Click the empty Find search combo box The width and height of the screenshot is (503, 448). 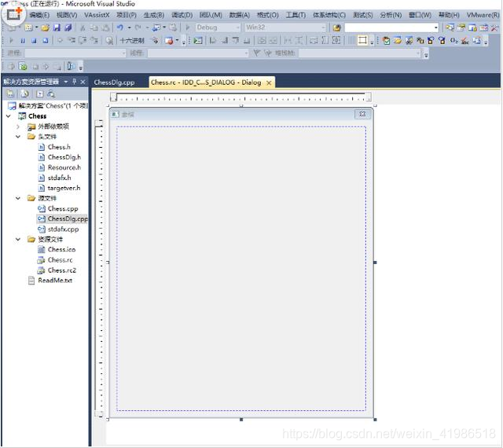(391, 28)
